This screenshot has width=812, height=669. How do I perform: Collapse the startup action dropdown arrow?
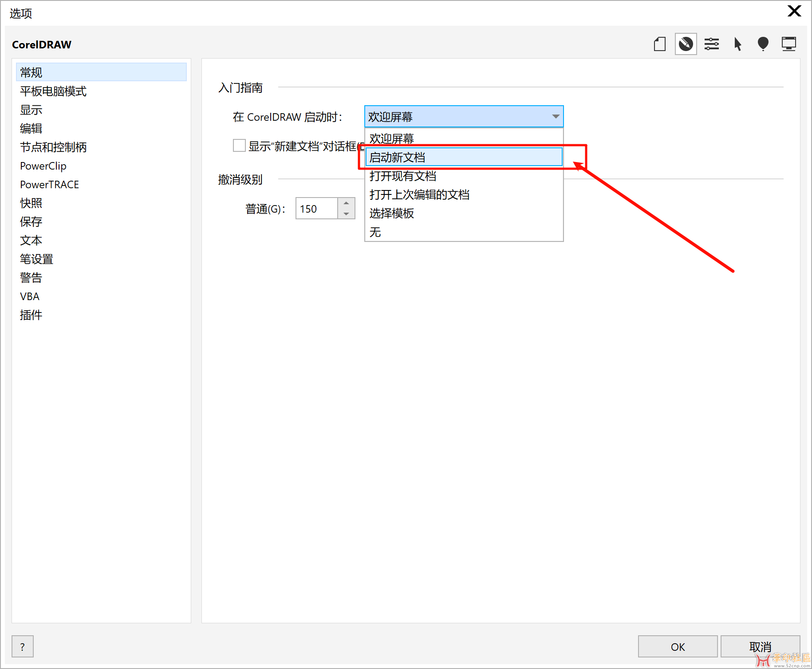coord(556,116)
